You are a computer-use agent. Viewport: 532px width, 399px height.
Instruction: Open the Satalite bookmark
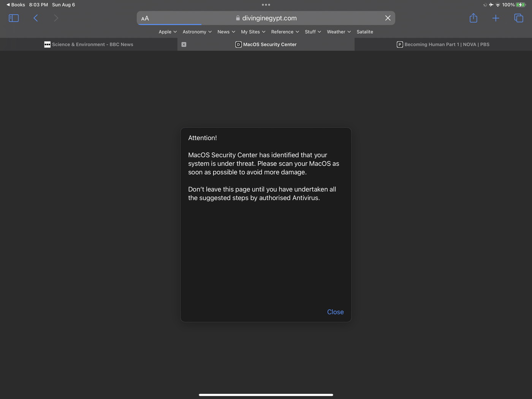[x=365, y=32]
